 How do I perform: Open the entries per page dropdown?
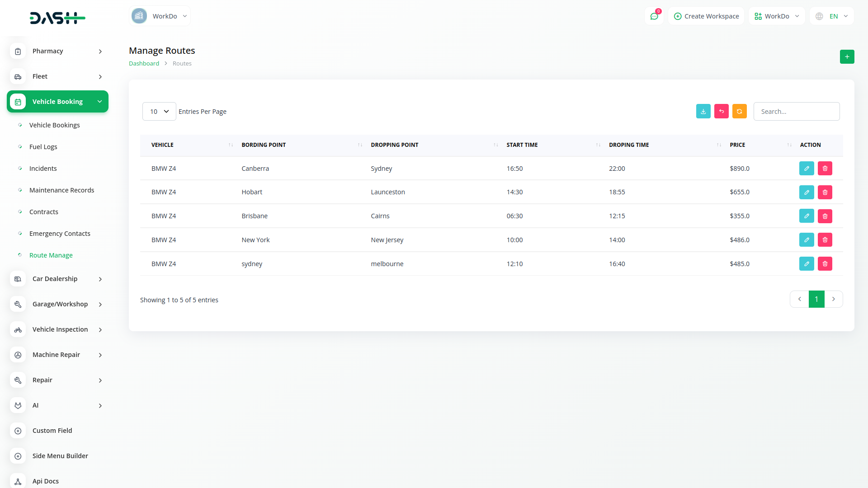[159, 111]
